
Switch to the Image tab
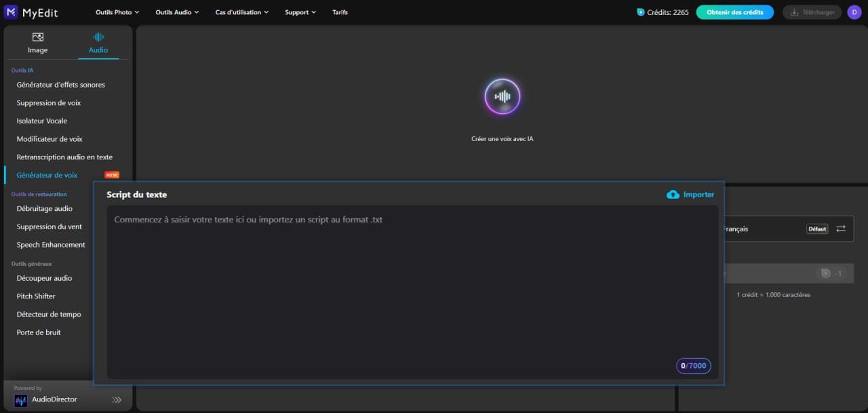(x=38, y=43)
